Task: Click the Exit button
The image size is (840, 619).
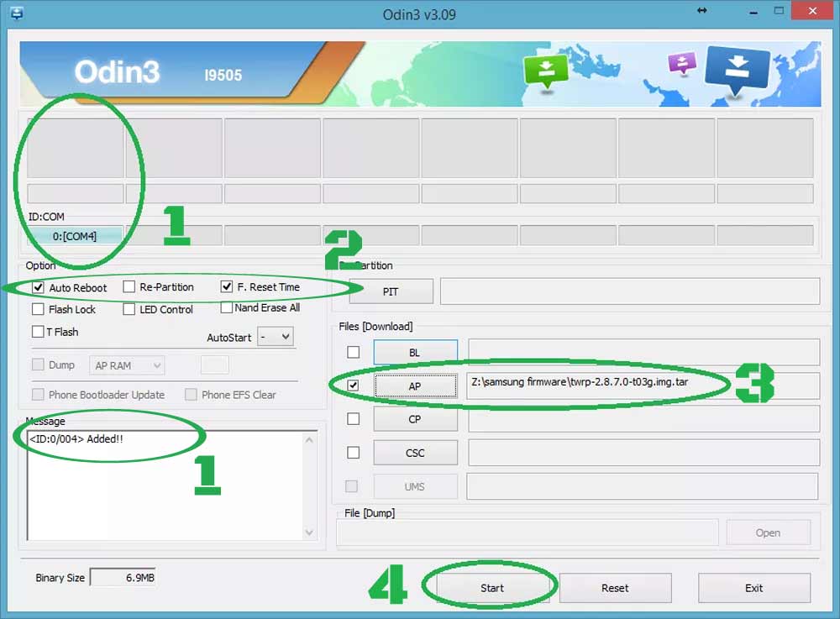Action: [x=754, y=588]
